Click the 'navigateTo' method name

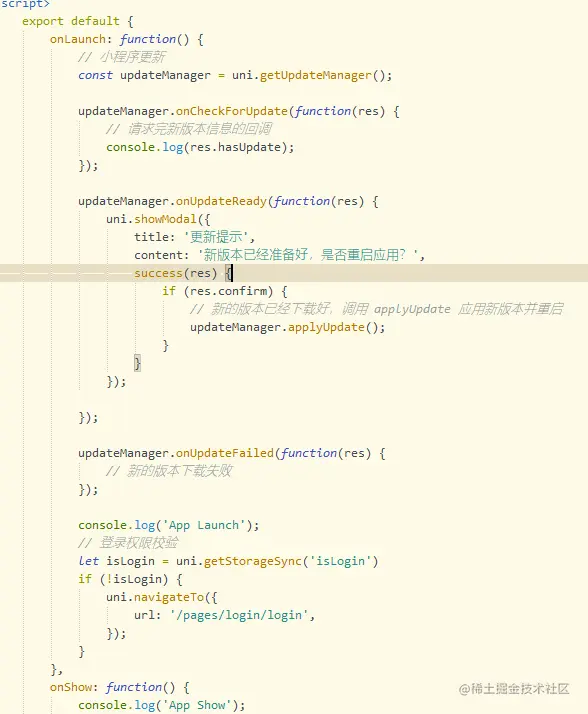coord(169,597)
